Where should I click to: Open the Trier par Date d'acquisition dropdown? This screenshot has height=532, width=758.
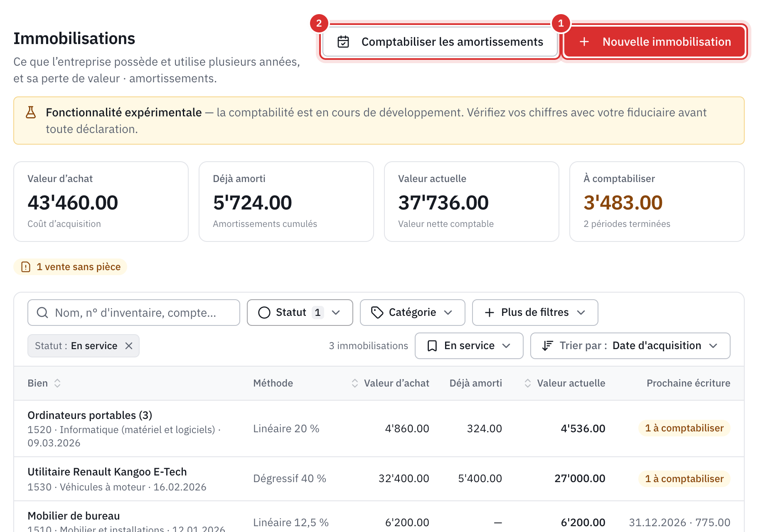(630, 346)
